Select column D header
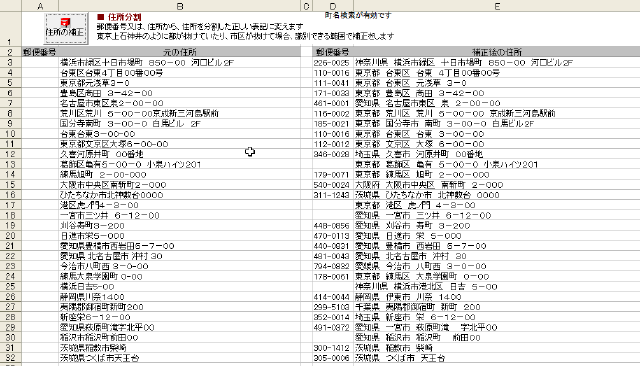 (333, 6)
